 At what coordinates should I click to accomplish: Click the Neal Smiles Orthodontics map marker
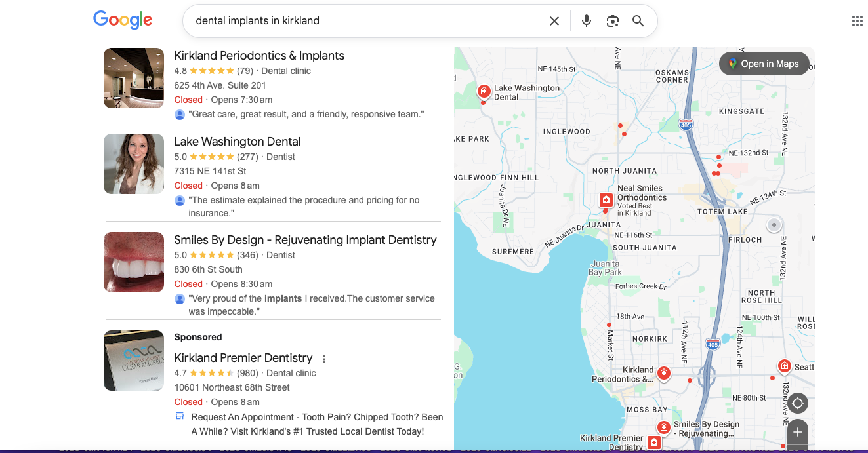606,199
